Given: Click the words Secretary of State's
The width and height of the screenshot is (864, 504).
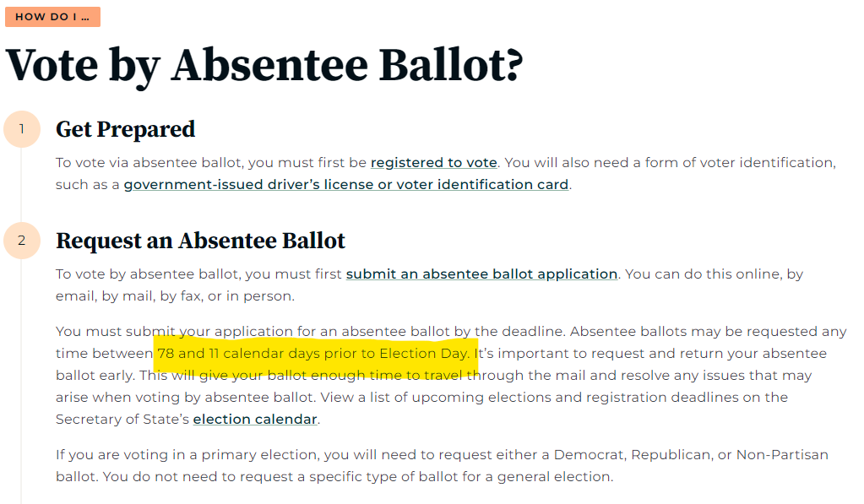Looking at the screenshot, I should tap(122, 420).
